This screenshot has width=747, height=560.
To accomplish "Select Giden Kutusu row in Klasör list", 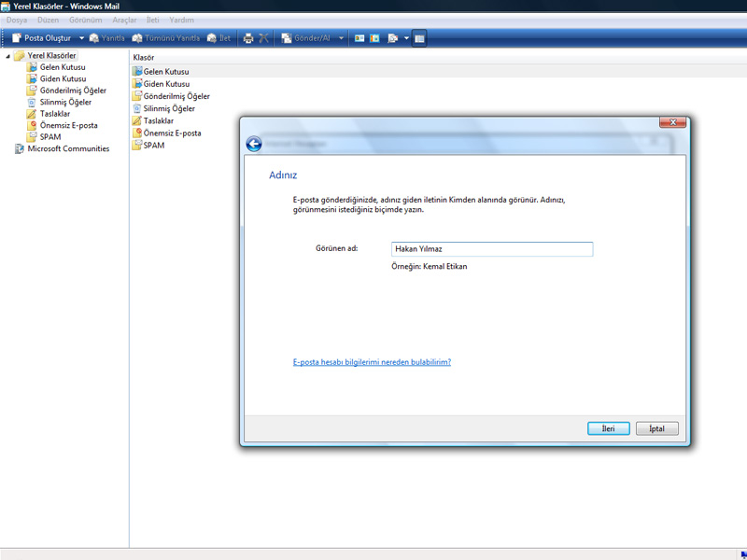I will click(161, 84).
